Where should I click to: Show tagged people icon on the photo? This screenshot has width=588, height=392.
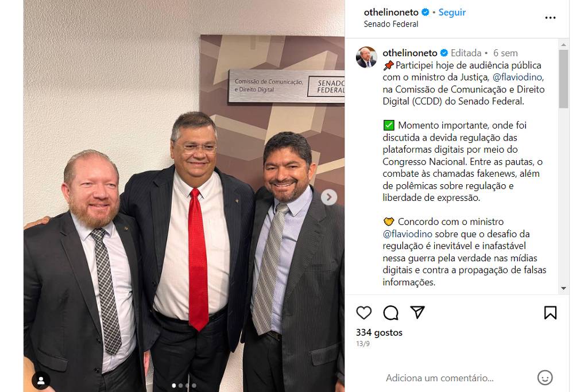pos(41,381)
